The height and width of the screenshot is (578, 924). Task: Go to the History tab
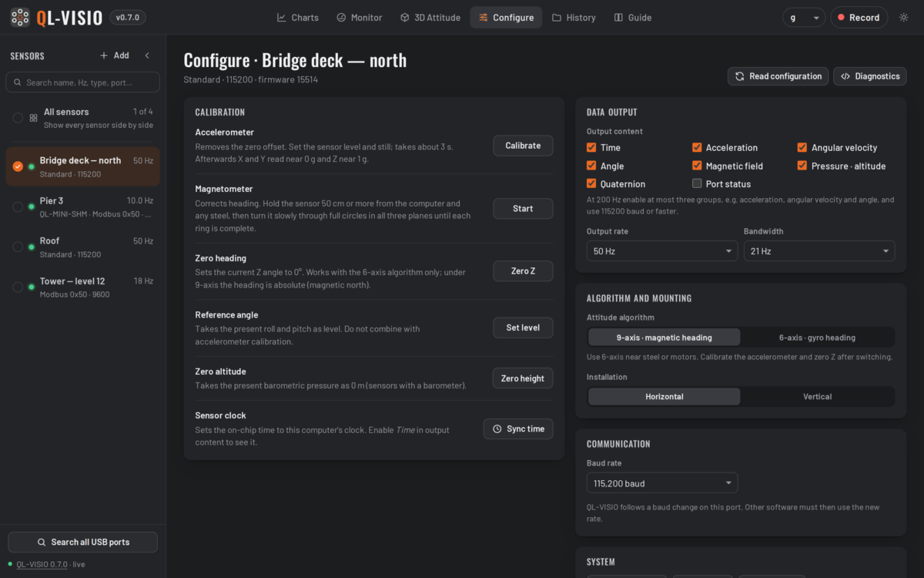click(574, 18)
